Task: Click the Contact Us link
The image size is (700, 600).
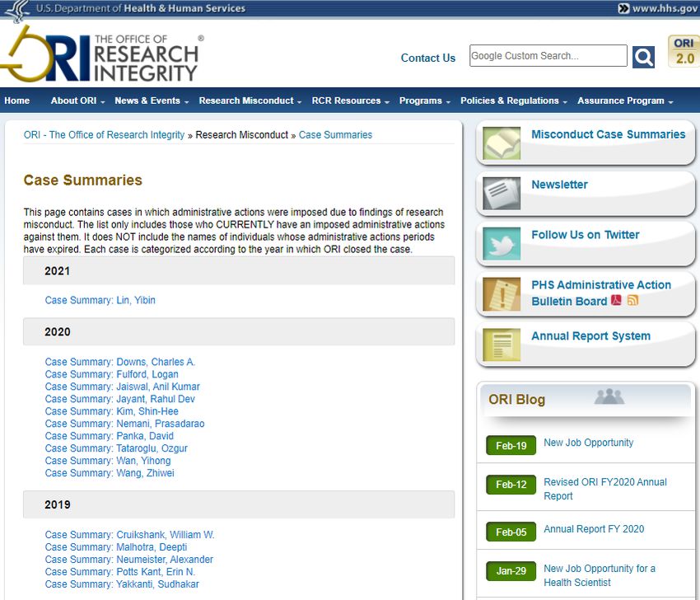Action: (427, 58)
